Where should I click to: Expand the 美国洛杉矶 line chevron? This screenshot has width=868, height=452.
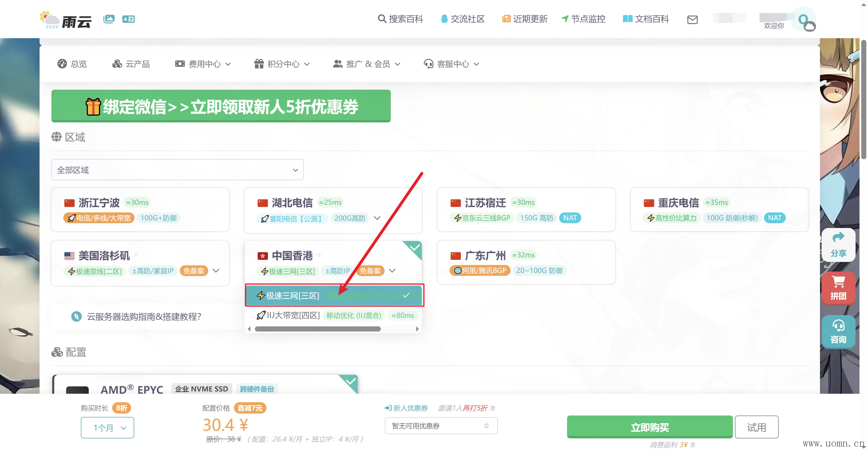(216, 270)
